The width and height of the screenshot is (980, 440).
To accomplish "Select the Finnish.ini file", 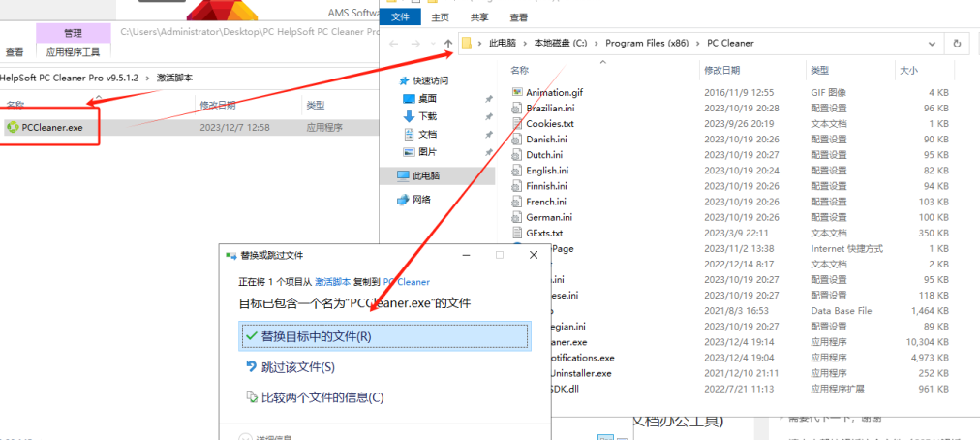I will point(546,186).
